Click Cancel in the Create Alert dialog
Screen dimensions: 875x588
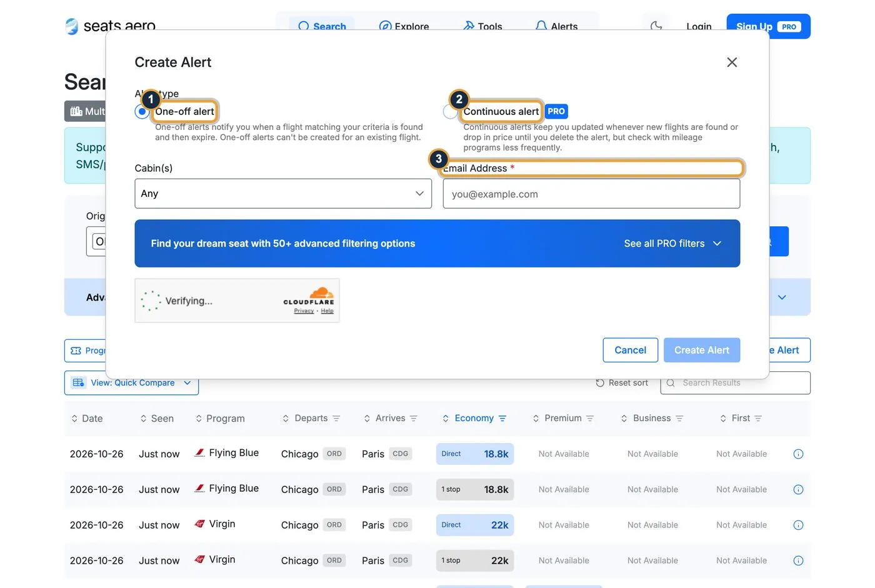pyautogui.click(x=630, y=351)
